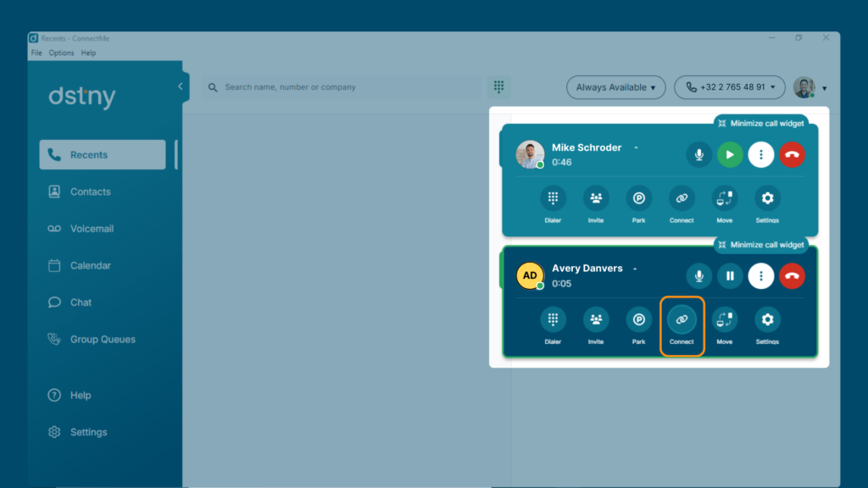
Task: Click the user profile avatar at top right
Action: 804,87
